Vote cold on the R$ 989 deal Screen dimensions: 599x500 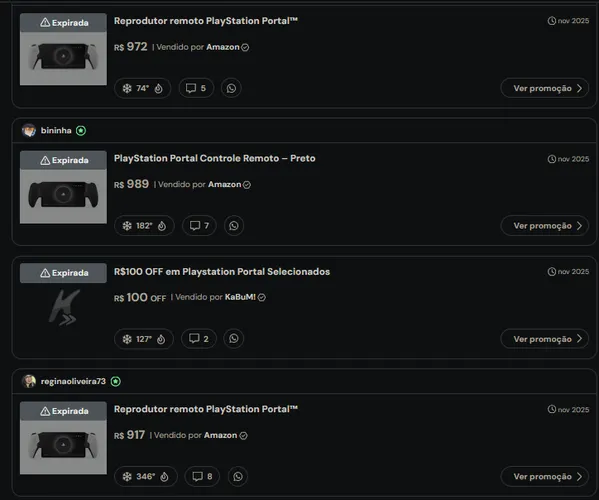[x=127, y=226]
